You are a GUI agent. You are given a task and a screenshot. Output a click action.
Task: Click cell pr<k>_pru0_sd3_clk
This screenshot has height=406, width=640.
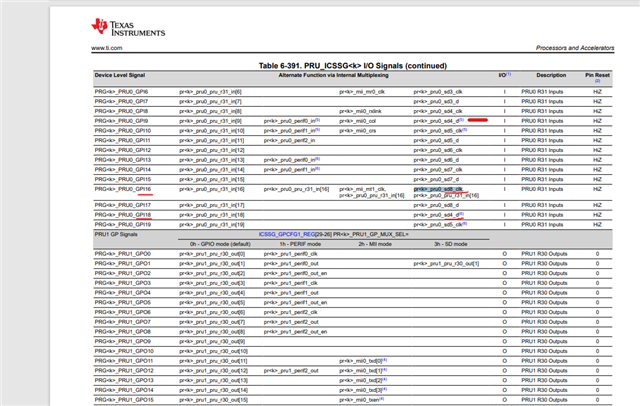pos(438,92)
